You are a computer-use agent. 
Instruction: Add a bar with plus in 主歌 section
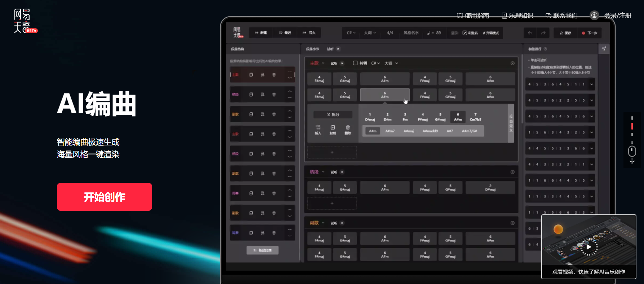coord(332,152)
